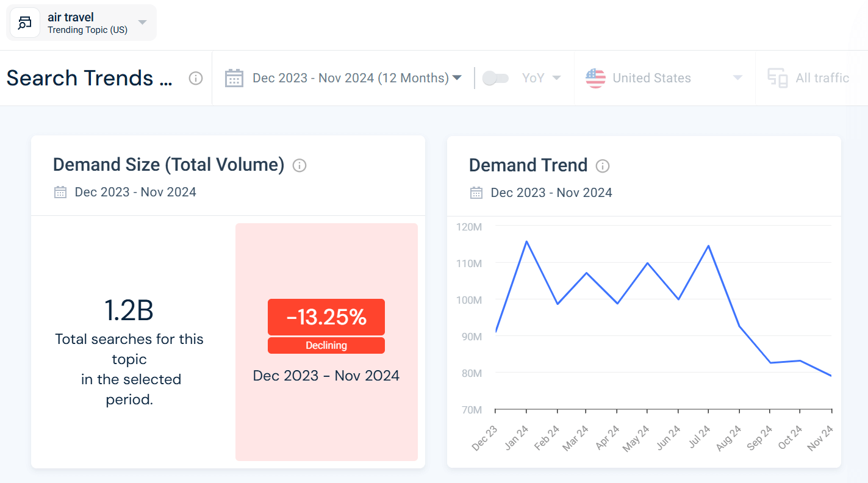Click the info icon beside Demand Size (Total Volume)
Image resolution: width=868 pixels, height=483 pixels.
(x=299, y=165)
